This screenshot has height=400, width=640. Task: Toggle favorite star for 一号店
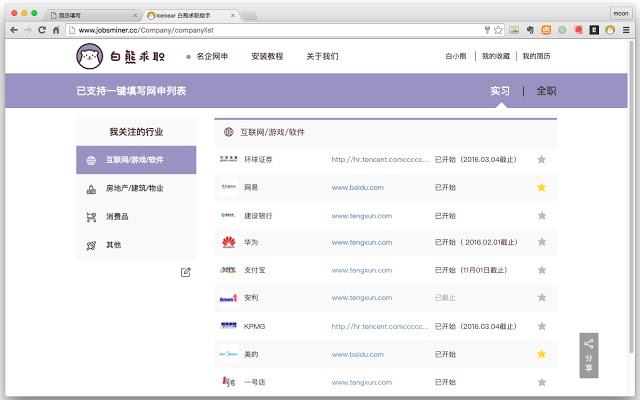pyautogui.click(x=542, y=382)
